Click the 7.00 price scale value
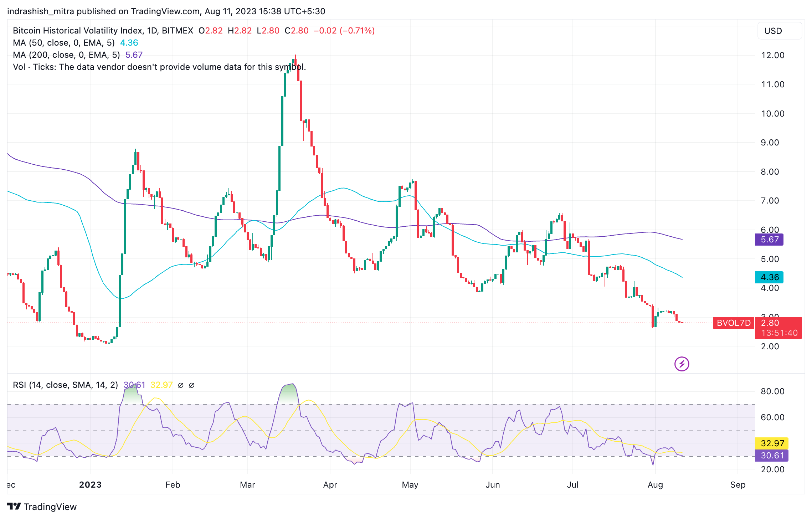Screen dimensions: 812x519 (x=770, y=201)
